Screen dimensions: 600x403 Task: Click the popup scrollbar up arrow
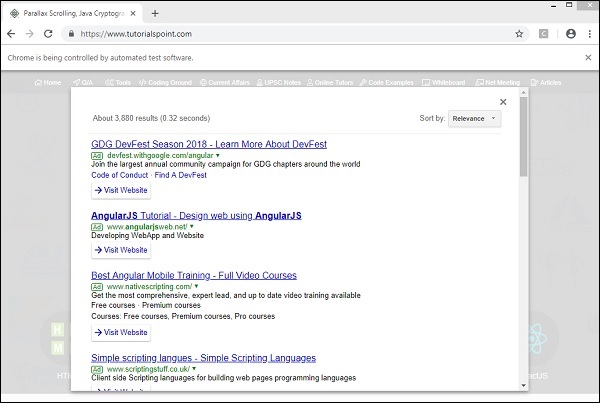pos(523,92)
